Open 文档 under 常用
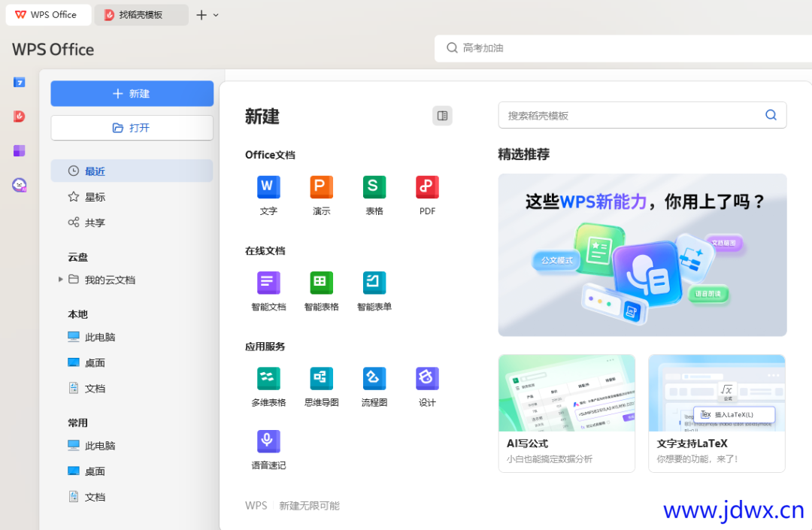 [x=86, y=497]
